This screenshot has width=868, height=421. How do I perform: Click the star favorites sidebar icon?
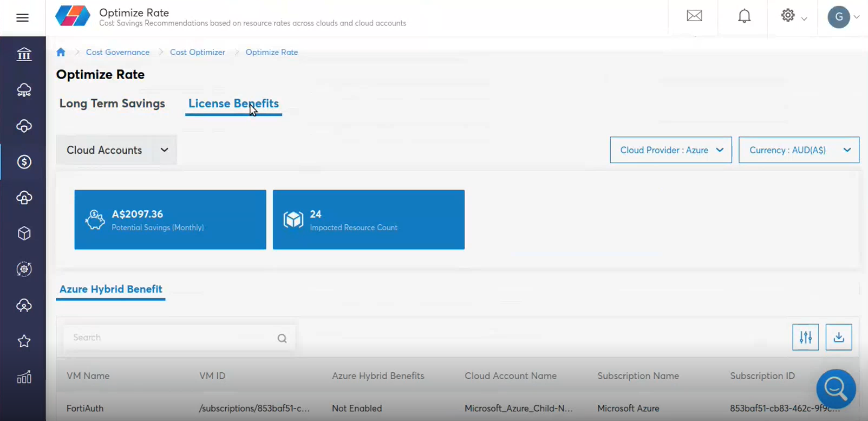click(x=24, y=341)
